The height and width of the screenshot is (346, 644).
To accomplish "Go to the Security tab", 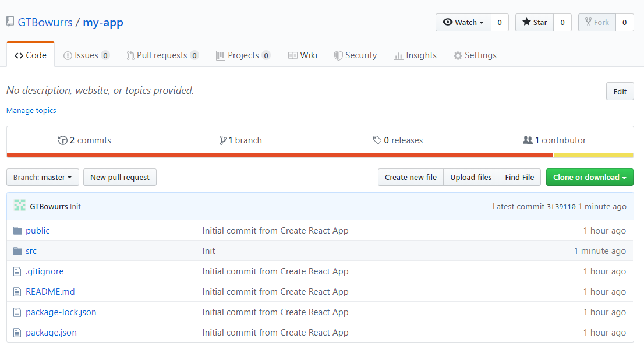I will coord(355,55).
